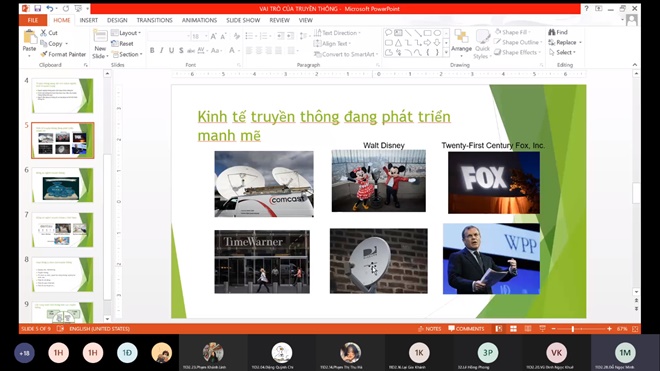Collapse the ribbon with the caret icon
The image size is (660, 371).
[635, 64]
